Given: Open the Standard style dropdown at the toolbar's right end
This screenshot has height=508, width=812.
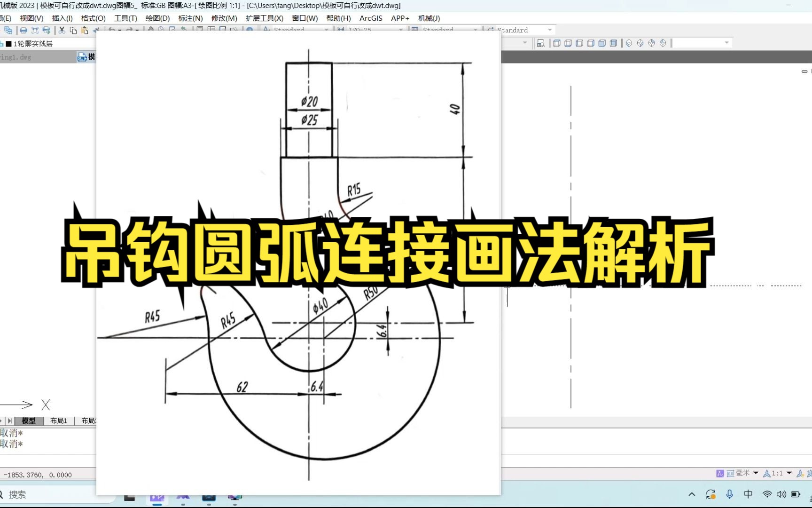Looking at the screenshot, I should 550,30.
